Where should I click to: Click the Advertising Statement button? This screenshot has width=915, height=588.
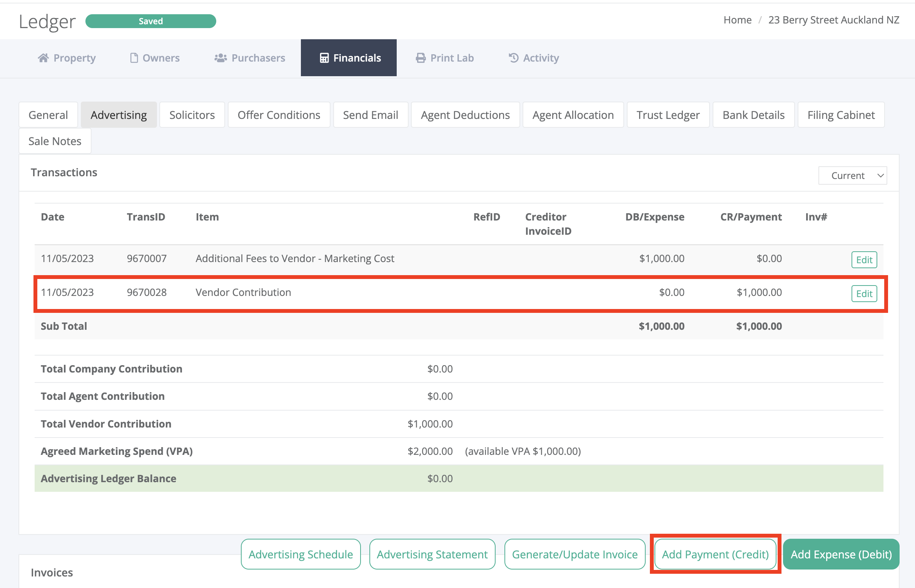tap(432, 554)
